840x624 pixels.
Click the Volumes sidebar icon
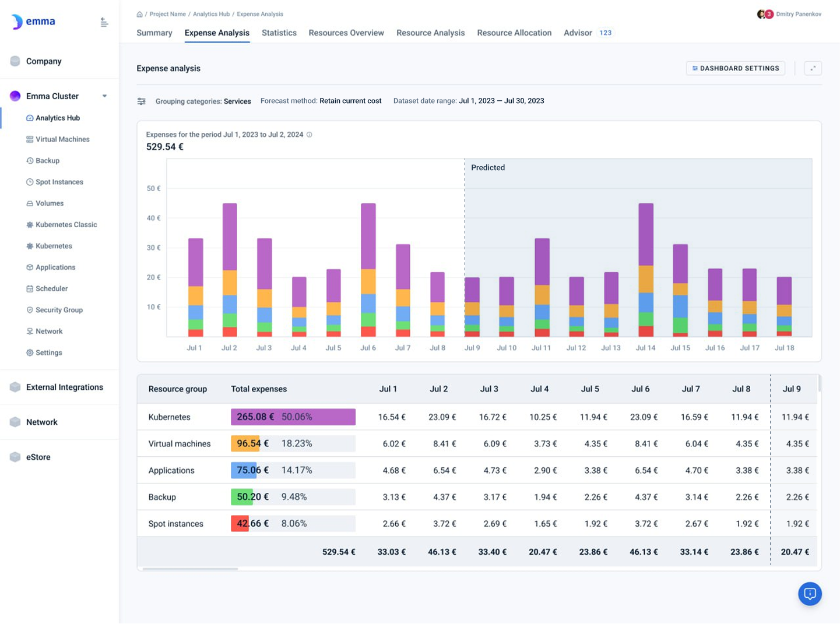pos(30,203)
